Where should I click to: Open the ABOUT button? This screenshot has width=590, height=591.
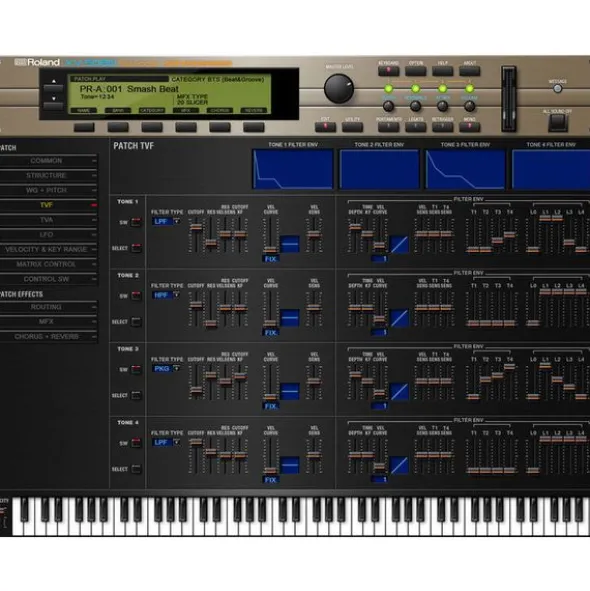[x=469, y=70]
